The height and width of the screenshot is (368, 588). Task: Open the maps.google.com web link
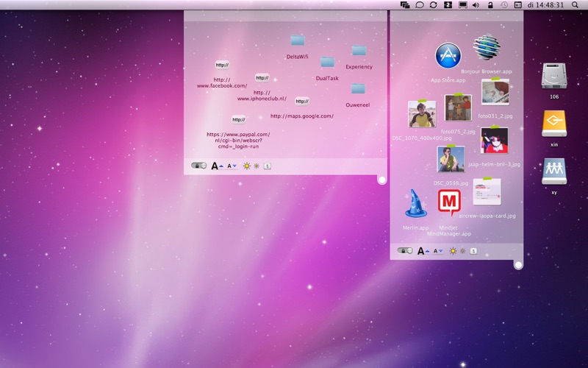(x=301, y=101)
